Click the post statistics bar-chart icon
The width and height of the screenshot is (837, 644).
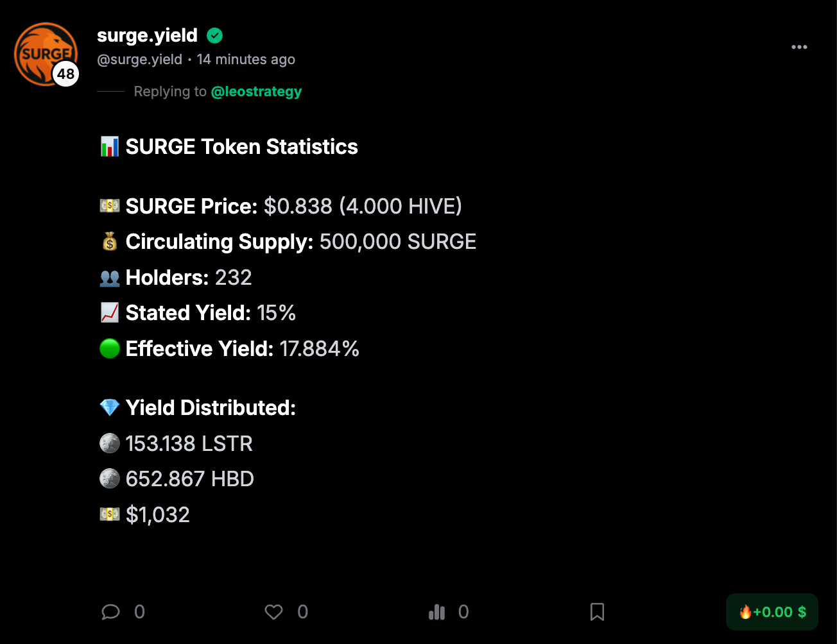(436, 612)
